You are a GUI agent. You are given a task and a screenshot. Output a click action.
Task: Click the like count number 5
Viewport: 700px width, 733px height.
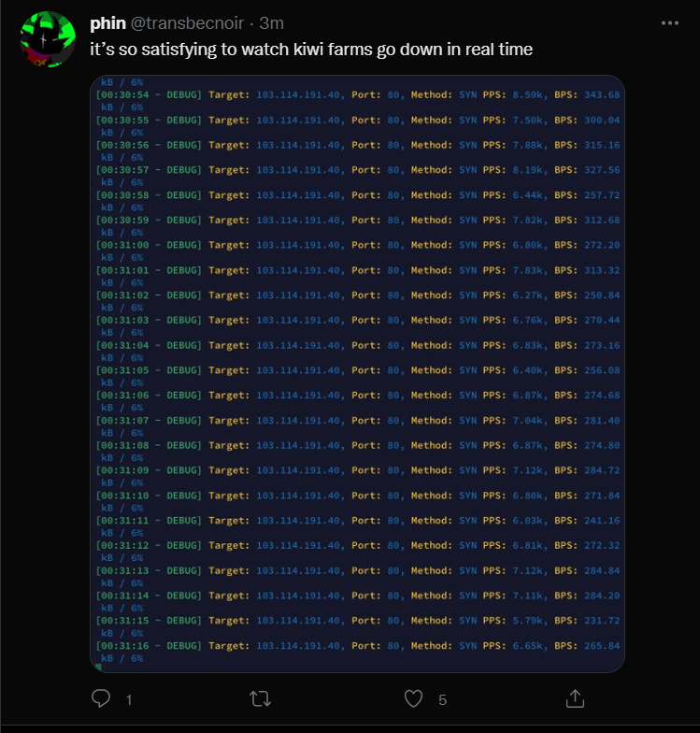[443, 699]
